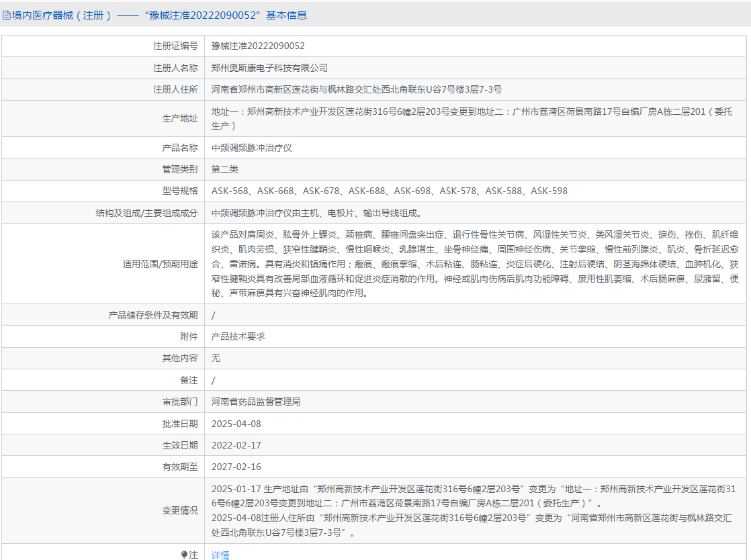Click the slash value in 产品储存条件及有效期 row
This screenshot has height=560, width=751.
pyautogui.click(x=213, y=315)
